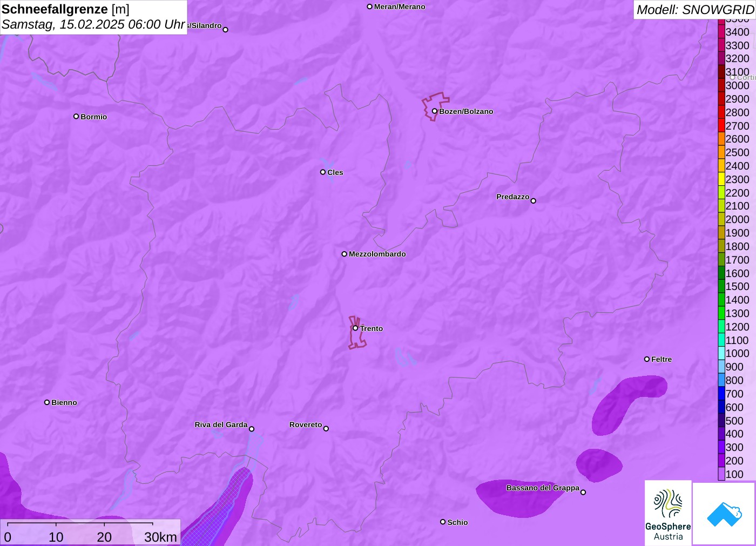Viewport: 756px width, 546px height.
Task: Click the '100' legend value
Action: [734, 474]
